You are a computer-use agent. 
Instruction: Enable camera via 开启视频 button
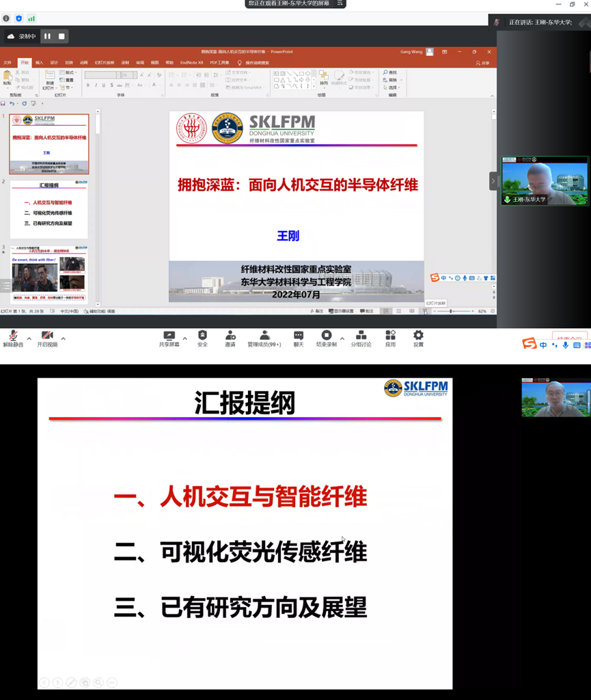(x=46, y=336)
